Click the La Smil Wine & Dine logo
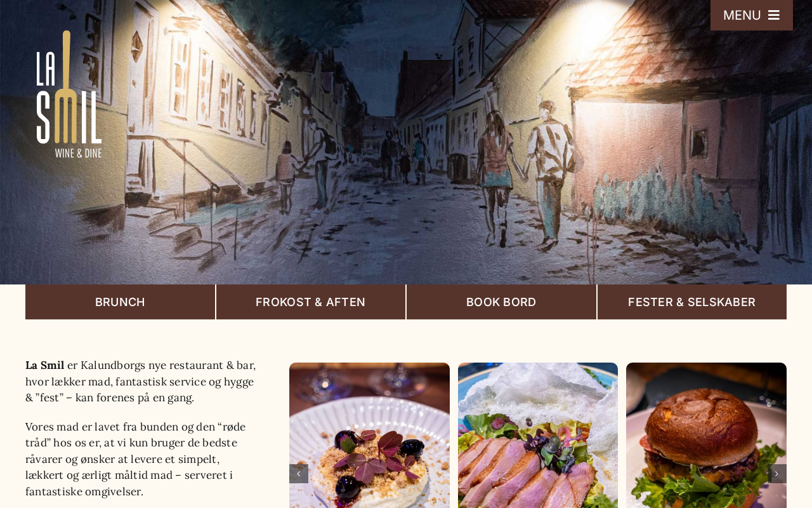812x508 pixels. coord(69,94)
